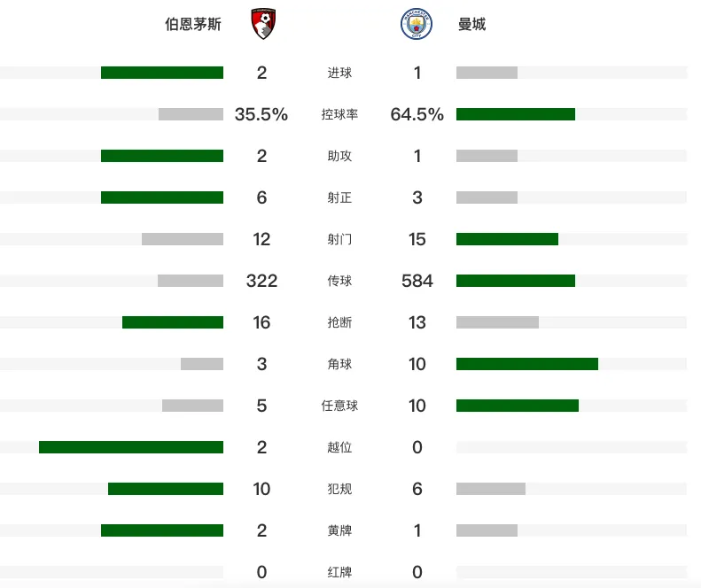The image size is (701, 588).
Task: Click the 584 passes value
Action: pyautogui.click(x=417, y=281)
